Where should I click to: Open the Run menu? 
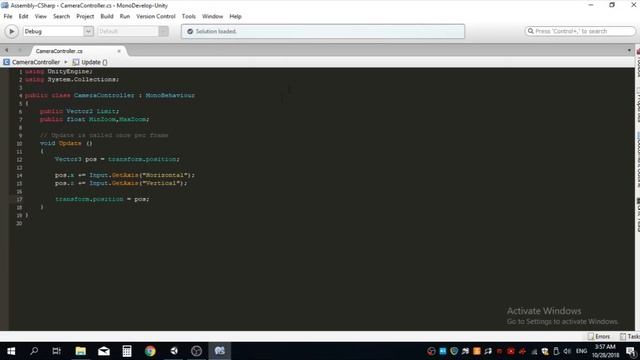[x=125, y=16]
